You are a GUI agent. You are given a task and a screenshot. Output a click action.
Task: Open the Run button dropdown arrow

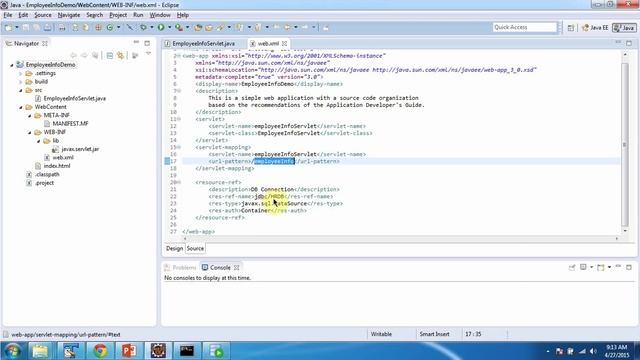click(x=169, y=27)
